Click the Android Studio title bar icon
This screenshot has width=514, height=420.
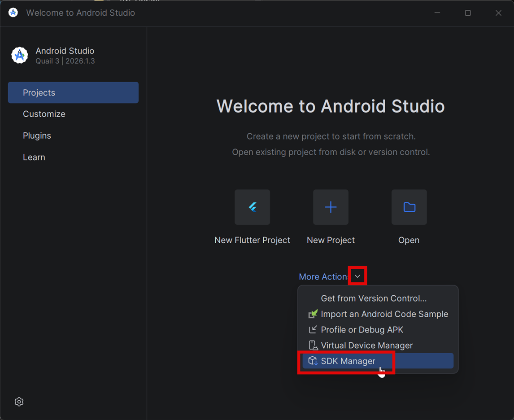pyautogui.click(x=13, y=13)
